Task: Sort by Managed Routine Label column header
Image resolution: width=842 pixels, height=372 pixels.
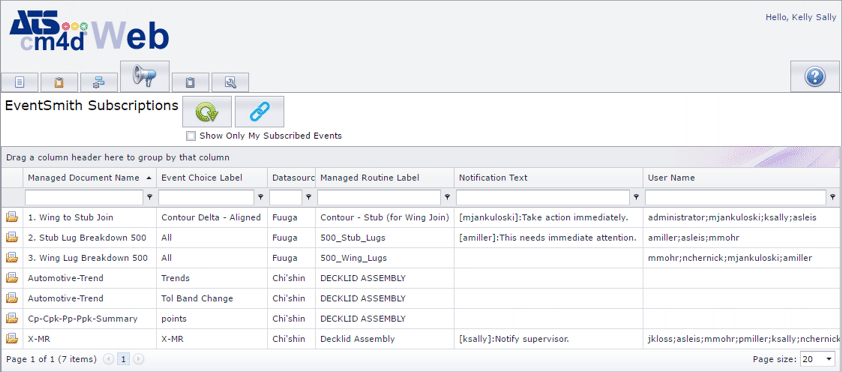Action: click(385, 178)
